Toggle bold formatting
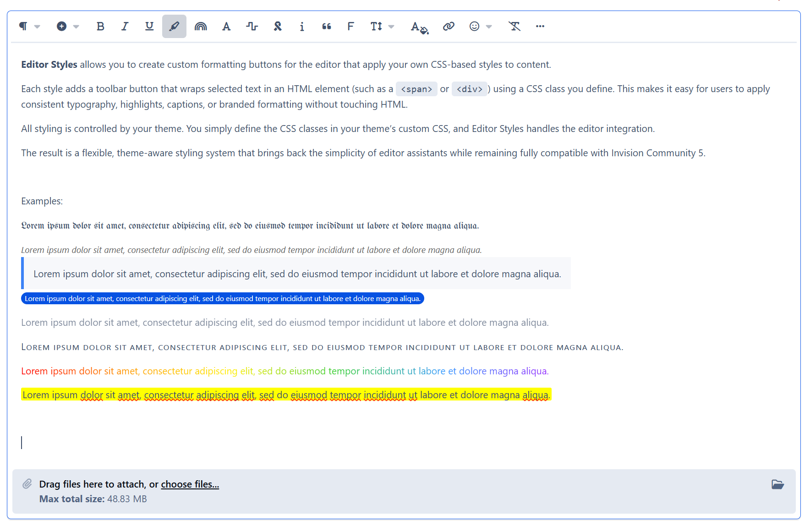 [x=100, y=27]
